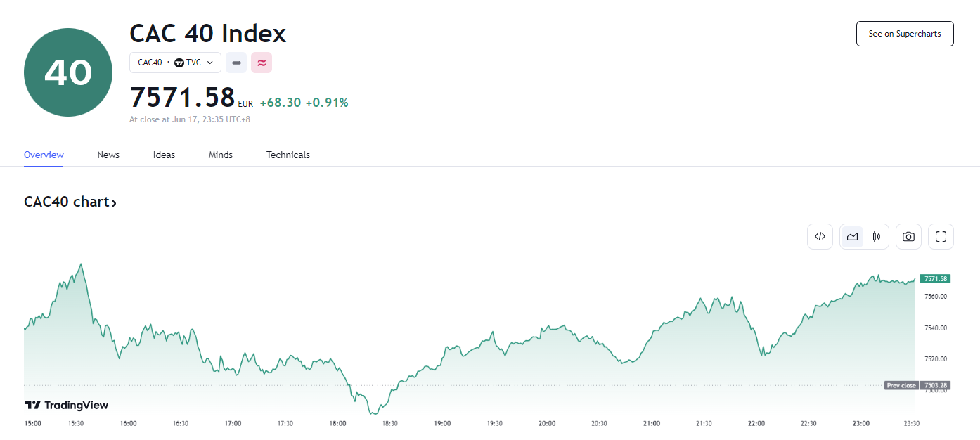Screen dimensions: 980x440
Task: Take a chart snapshot with the camera icon
Action: pos(908,236)
